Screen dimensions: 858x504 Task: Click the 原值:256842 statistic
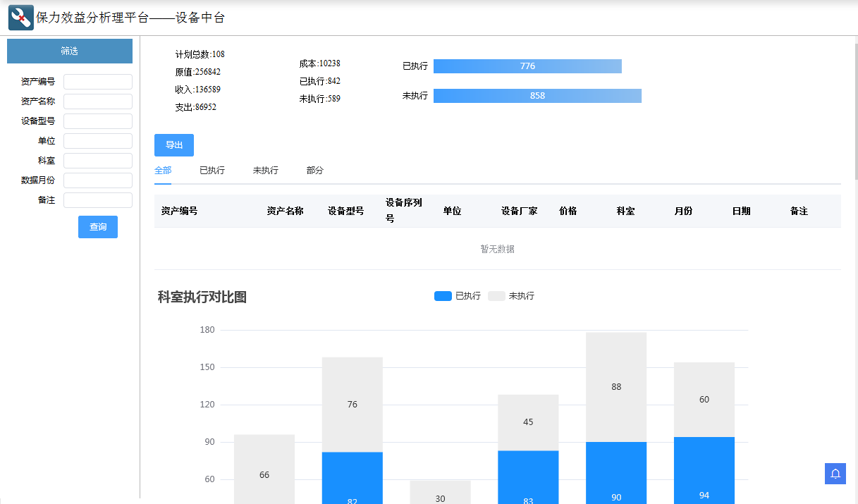(198, 72)
